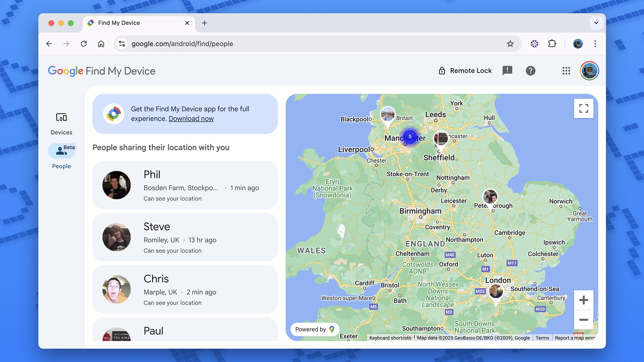Viewport: 644px width, 362px height.
Task: Activate Remote Lock
Action: click(465, 70)
